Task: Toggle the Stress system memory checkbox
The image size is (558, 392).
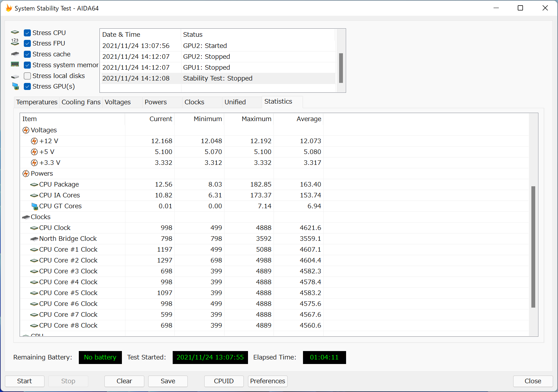Action: [x=27, y=65]
